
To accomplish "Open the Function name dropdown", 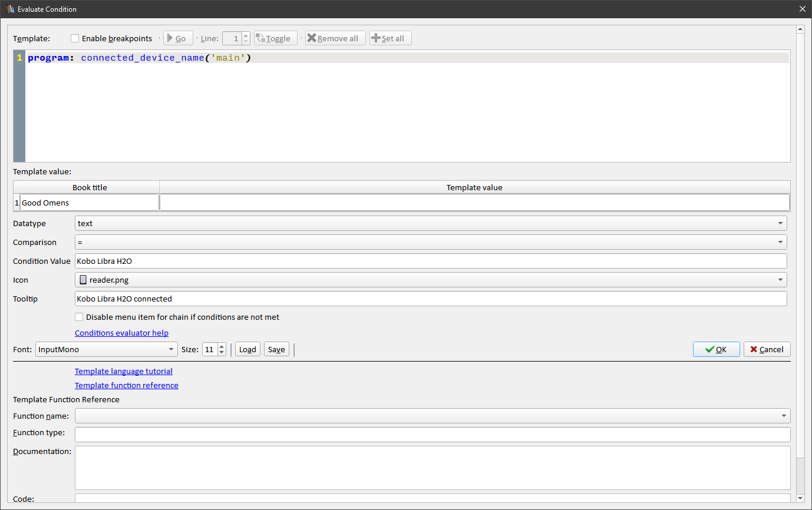I will coord(433,416).
